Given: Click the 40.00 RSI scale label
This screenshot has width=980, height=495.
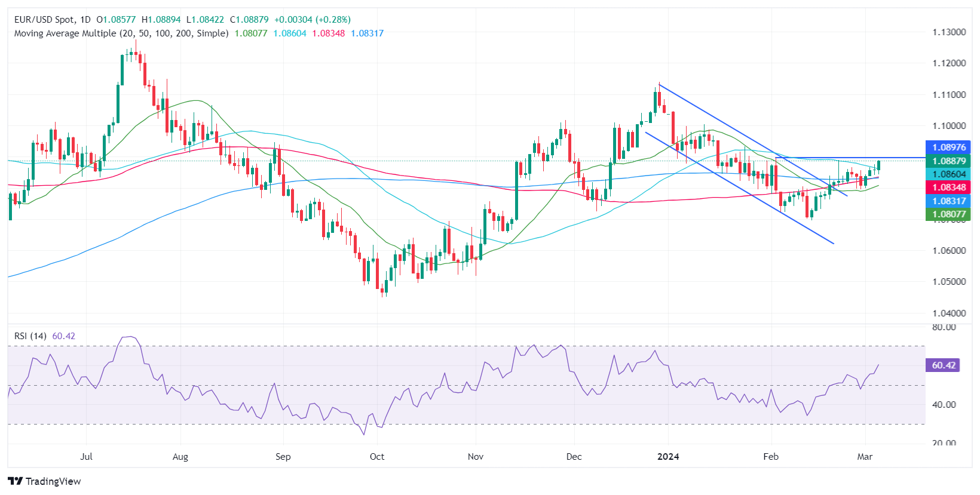Looking at the screenshot, I should [944, 405].
